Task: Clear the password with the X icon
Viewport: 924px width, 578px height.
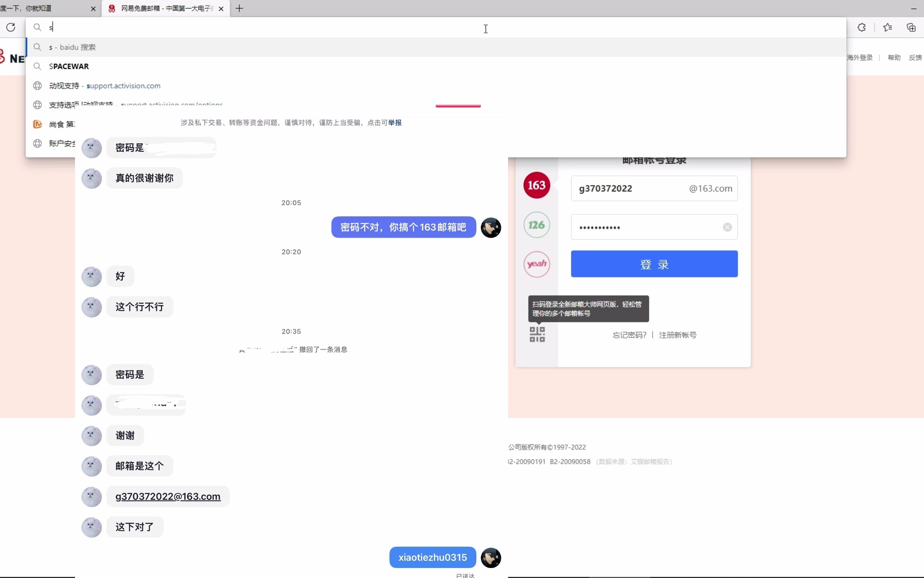Action: click(x=727, y=227)
